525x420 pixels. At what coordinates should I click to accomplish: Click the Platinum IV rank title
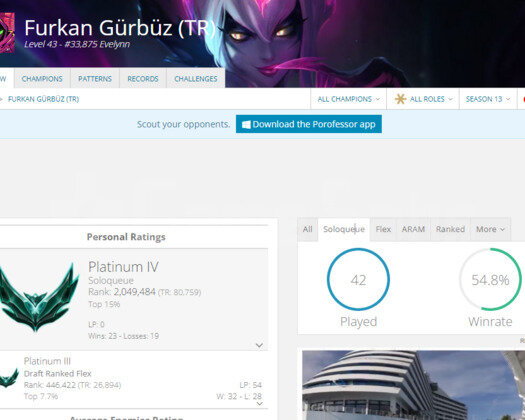point(123,267)
